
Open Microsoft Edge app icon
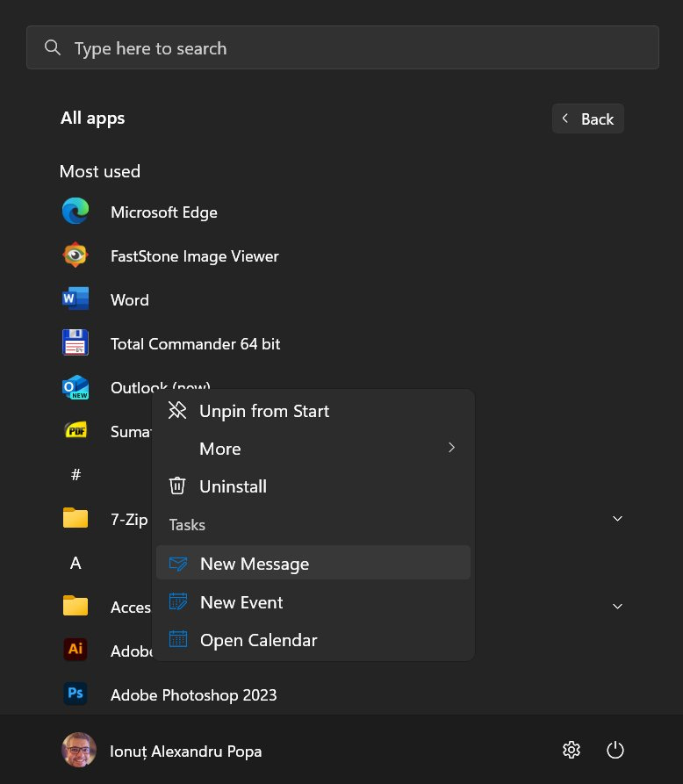tap(75, 211)
